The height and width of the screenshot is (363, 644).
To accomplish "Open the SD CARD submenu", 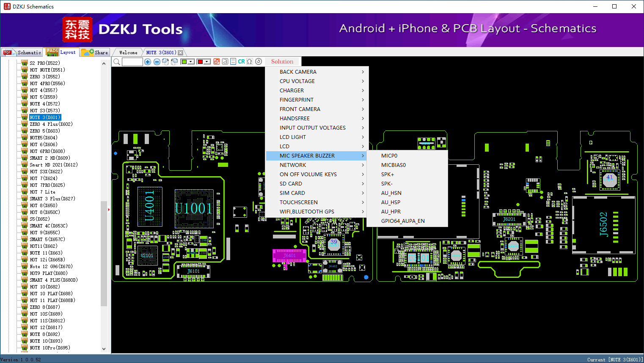I will [317, 184].
